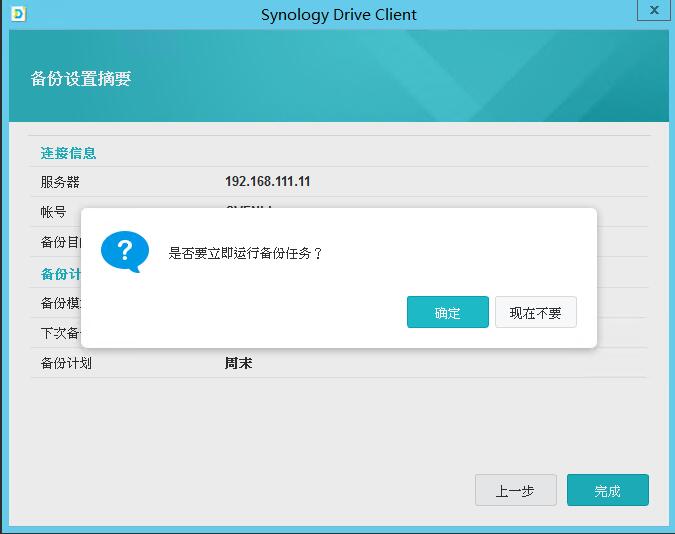The image size is (675, 534).
Task: Confirm running backup now with 确定
Action: (x=447, y=313)
